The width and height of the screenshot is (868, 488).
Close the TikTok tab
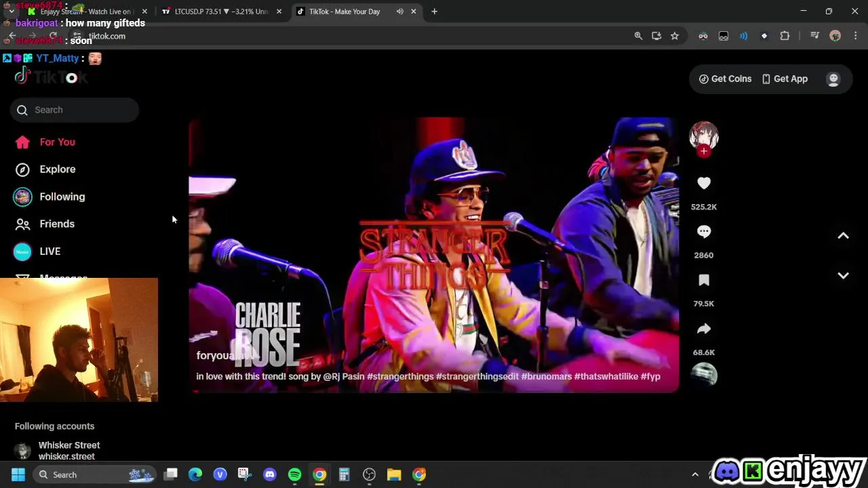tap(414, 12)
